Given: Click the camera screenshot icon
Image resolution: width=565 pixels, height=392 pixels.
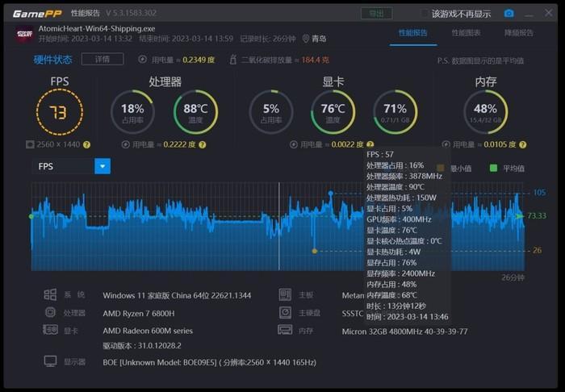Looking at the screenshot, I should (x=508, y=14).
